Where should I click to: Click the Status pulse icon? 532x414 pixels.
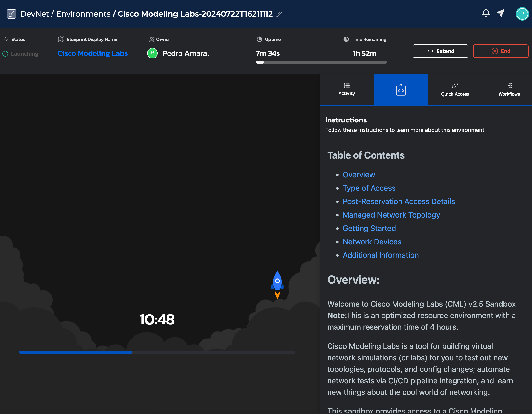[x=6, y=39]
